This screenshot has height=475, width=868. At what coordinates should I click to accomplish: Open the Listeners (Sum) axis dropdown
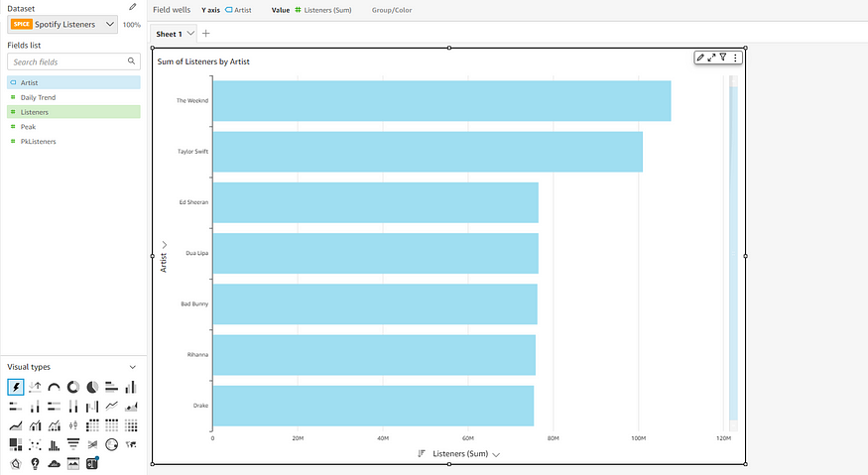click(496, 454)
